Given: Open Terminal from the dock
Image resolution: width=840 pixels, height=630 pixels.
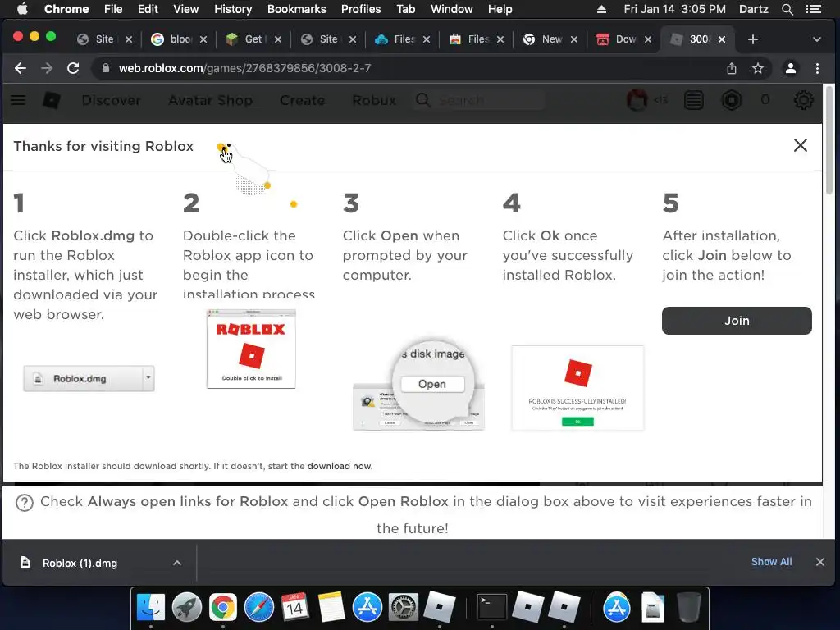Looking at the screenshot, I should pyautogui.click(x=492, y=608).
